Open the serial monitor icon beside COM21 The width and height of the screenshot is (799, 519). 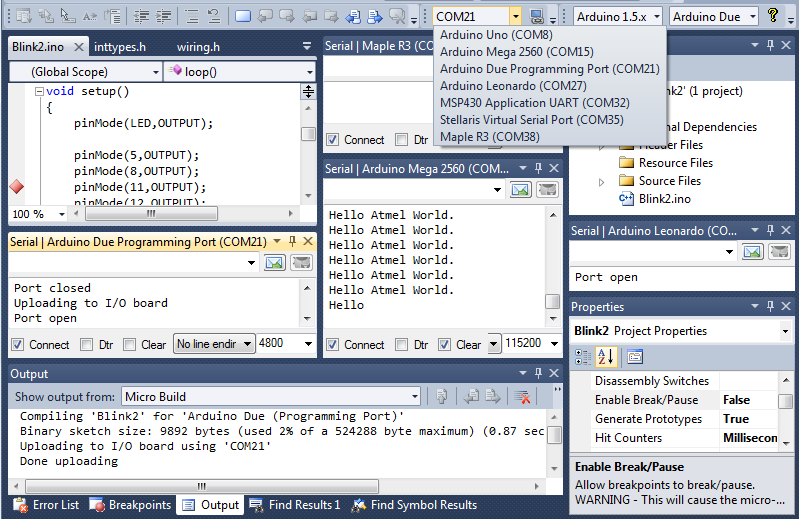(536, 16)
